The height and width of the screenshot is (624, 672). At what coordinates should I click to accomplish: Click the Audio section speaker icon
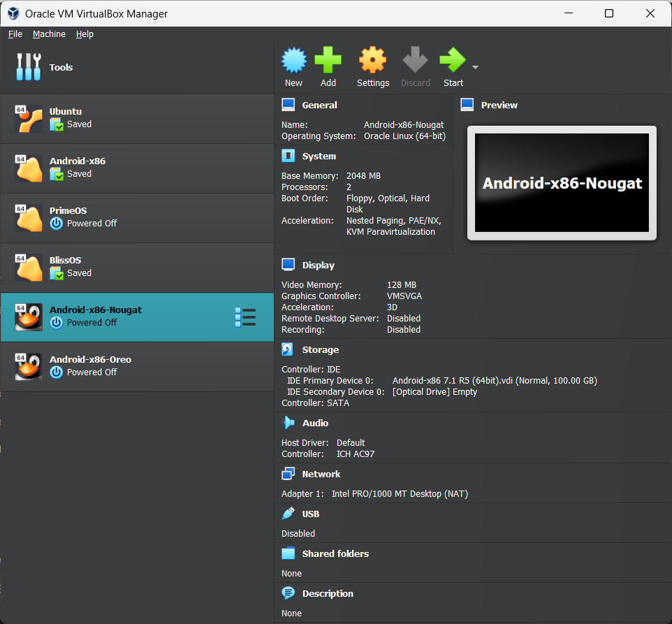coord(288,423)
